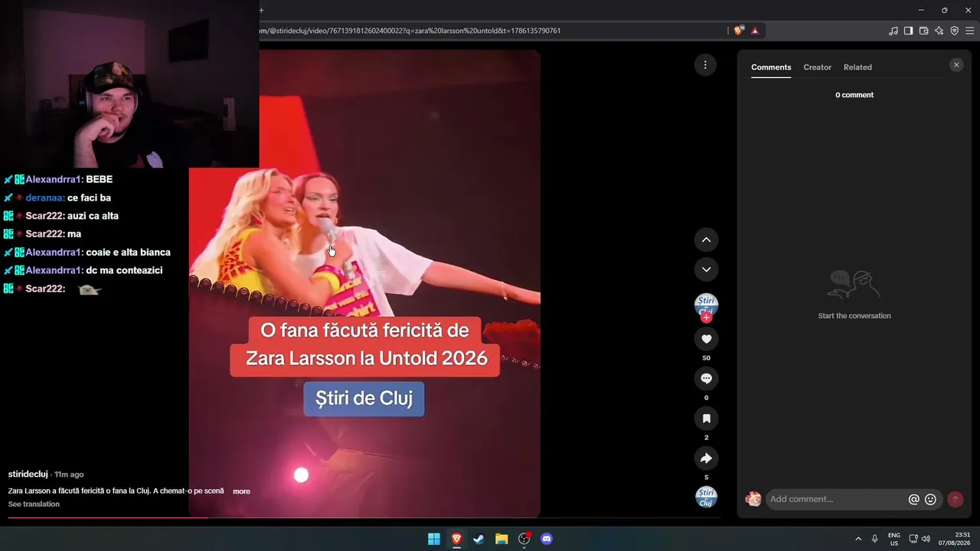Go to the next video
This screenshot has width=980, height=551.
pyautogui.click(x=706, y=269)
